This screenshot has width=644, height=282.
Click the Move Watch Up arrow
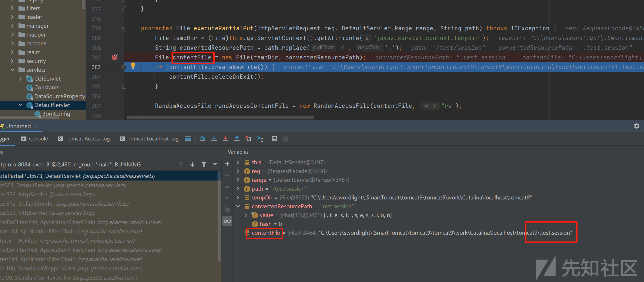click(x=227, y=187)
